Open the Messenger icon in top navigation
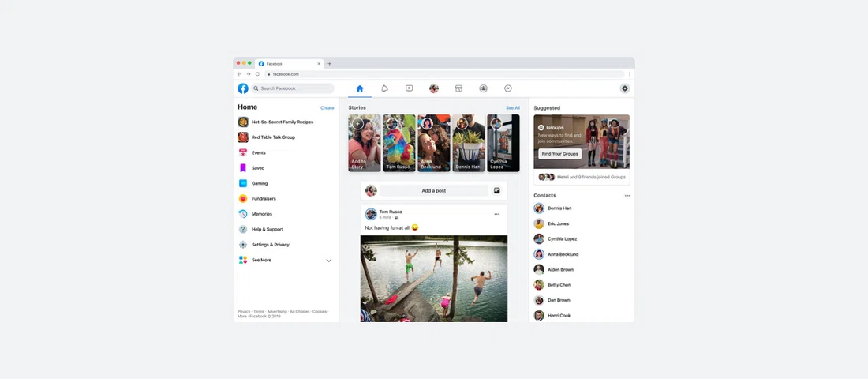Image resolution: width=868 pixels, height=379 pixels. pyautogui.click(x=508, y=88)
